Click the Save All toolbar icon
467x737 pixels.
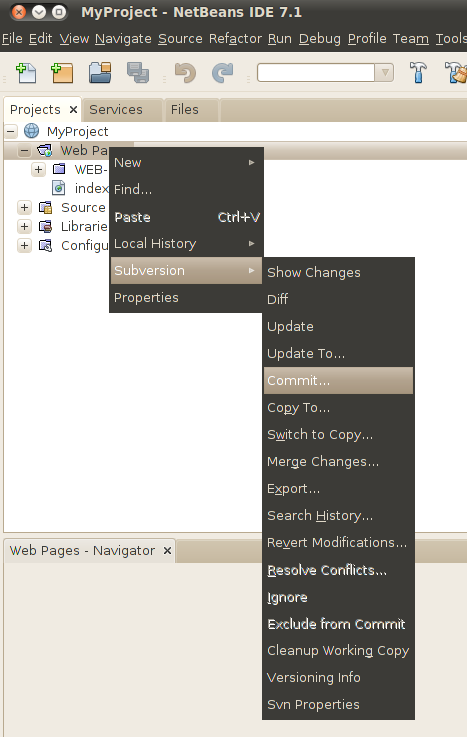[138, 73]
